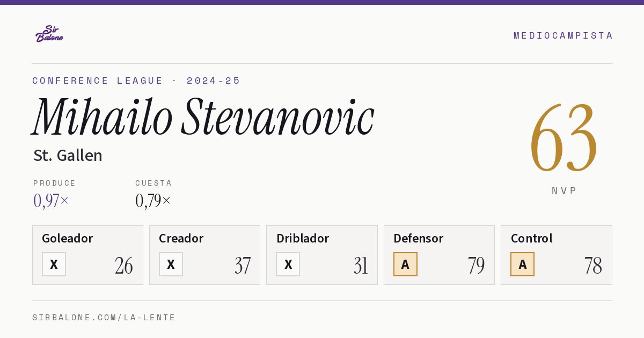This screenshot has height=338, width=644.
Task: Click the St. Gallen club name
Action: 68,156
